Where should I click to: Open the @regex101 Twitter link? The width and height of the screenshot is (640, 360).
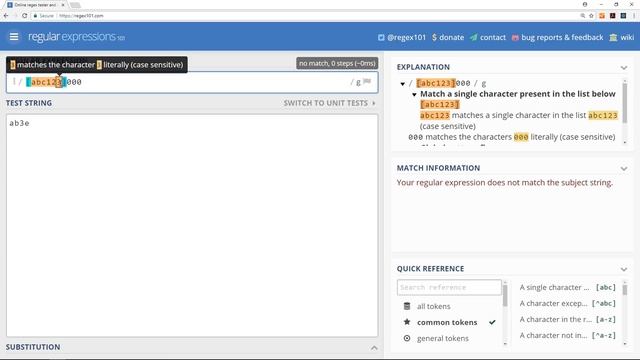[x=402, y=37]
